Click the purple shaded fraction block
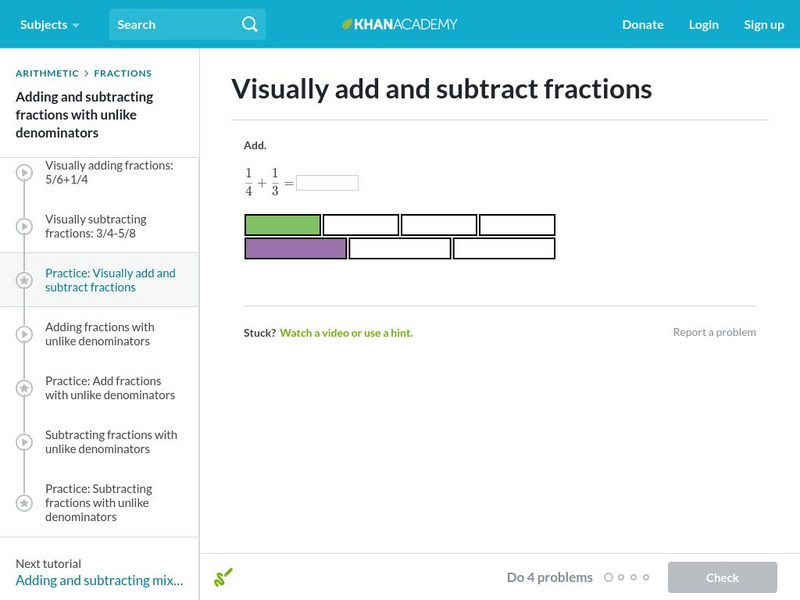800x600 pixels. tap(296, 249)
